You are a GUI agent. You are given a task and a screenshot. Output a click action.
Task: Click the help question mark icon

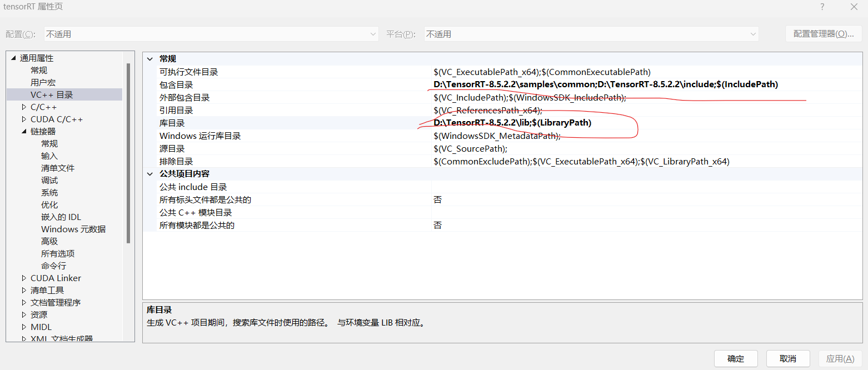pos(822,7)
